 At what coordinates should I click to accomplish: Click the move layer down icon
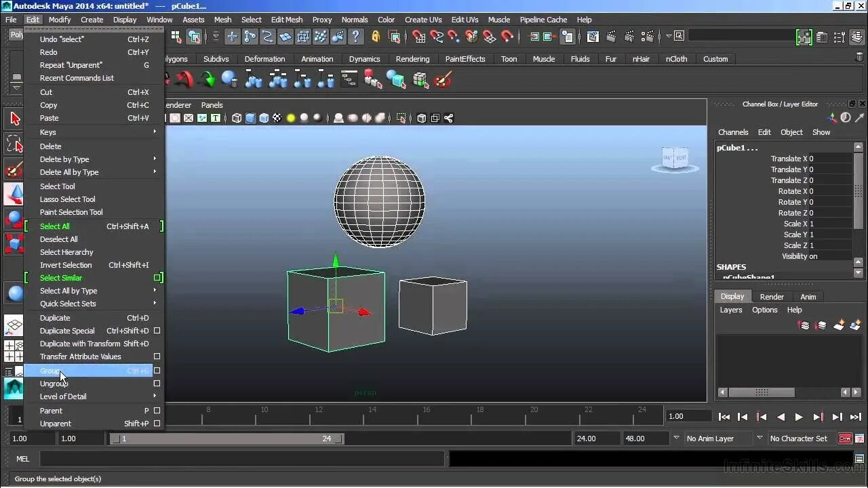click(821, 325)
